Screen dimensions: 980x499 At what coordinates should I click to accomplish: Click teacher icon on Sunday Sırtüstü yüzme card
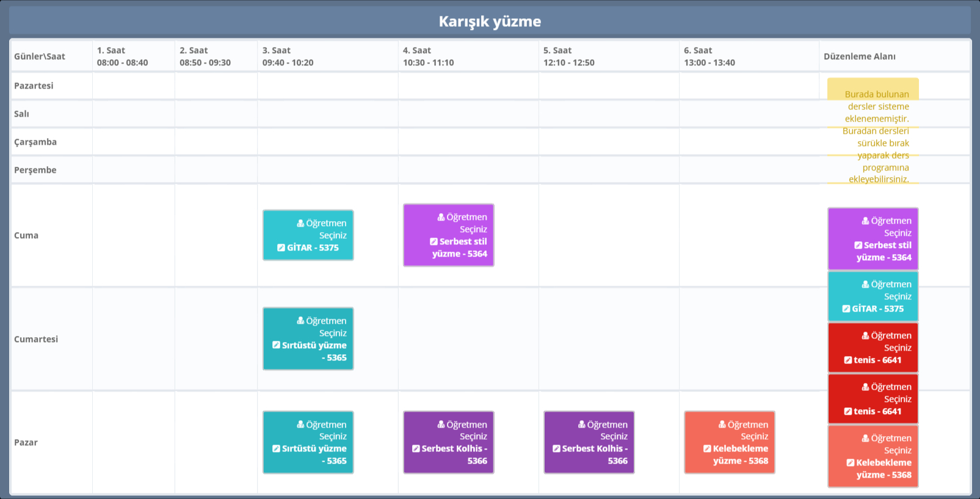coord(300,424)
